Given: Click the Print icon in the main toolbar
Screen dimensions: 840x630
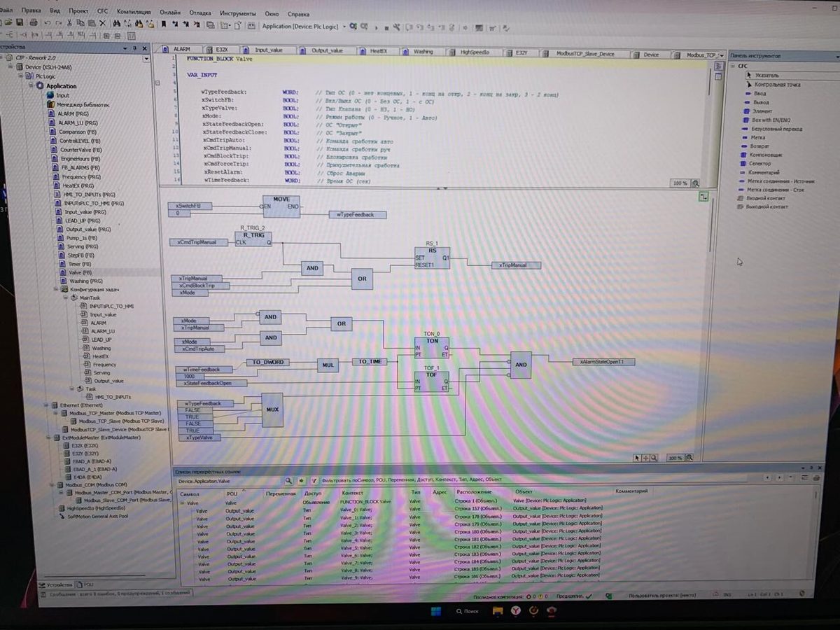Looking at the screenshot, I should click(33, 24).
